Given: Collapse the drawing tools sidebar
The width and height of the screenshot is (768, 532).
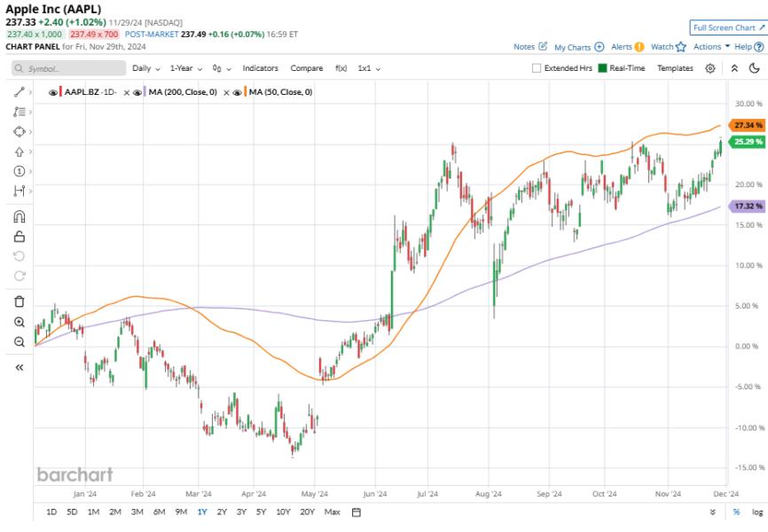Looking at the screenshot, I should point(20,367).
